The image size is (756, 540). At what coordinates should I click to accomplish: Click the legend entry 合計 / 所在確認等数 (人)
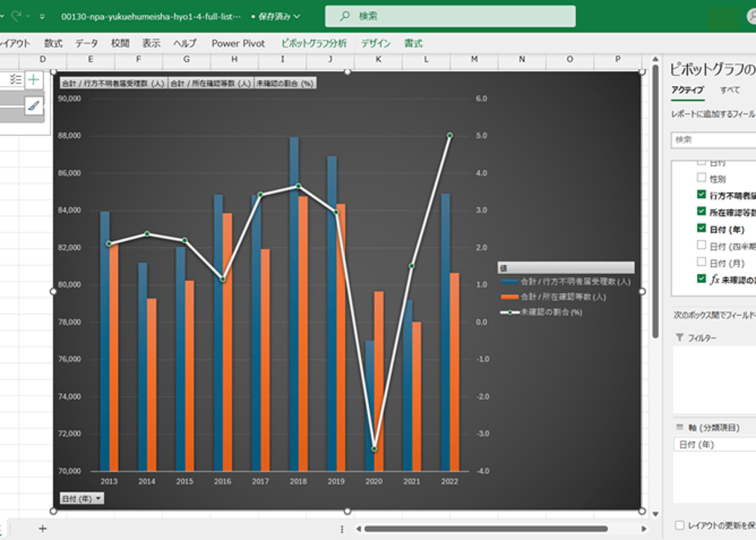553,297
